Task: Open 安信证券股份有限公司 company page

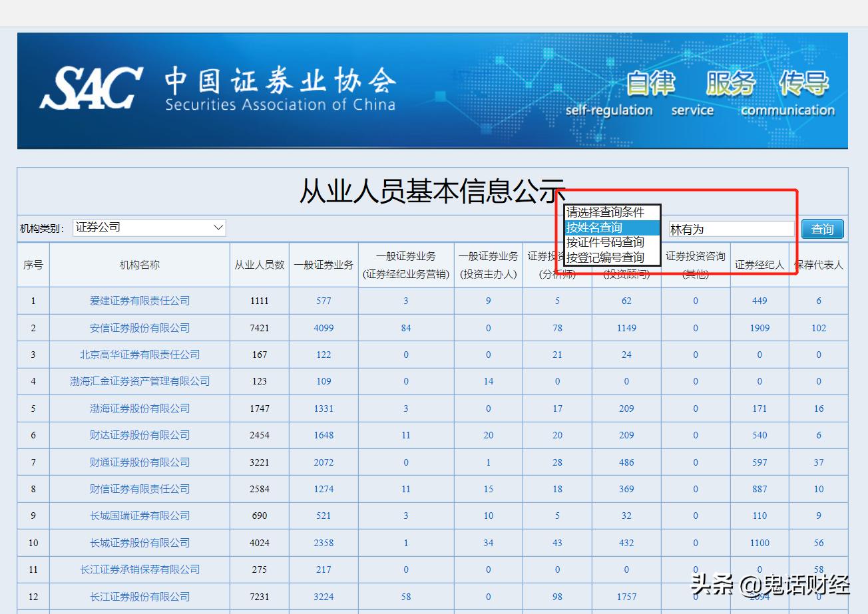Action: pyautogui.click(x=139, y=327)
